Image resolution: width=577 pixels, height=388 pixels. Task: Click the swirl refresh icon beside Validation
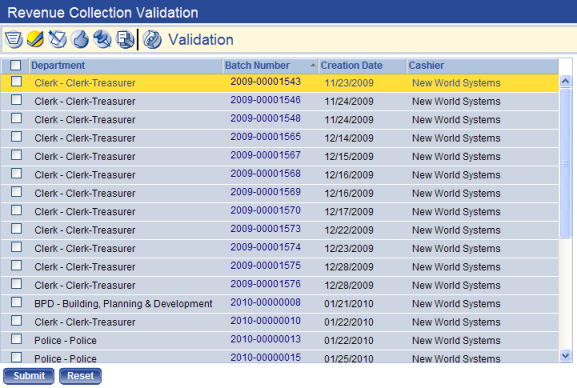pos(152,39)
